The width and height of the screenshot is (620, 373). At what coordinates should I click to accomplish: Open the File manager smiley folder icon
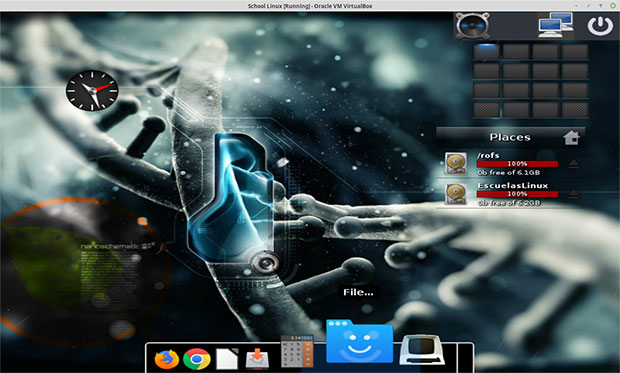click(x=359, y=341)
